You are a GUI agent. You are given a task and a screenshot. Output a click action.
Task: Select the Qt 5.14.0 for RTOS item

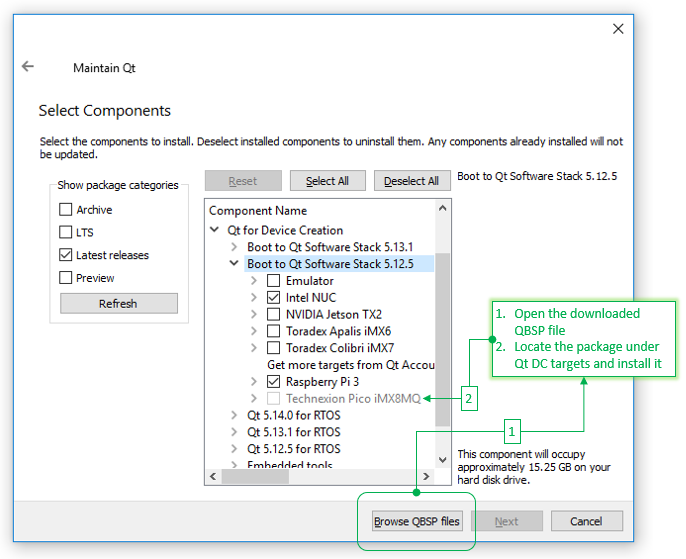294,415
